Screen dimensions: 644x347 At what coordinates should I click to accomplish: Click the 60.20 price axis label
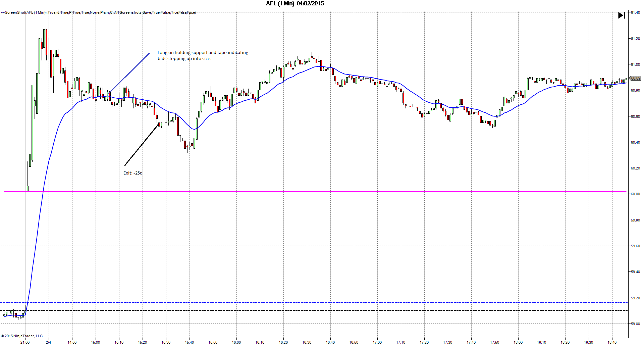[635, 168]
